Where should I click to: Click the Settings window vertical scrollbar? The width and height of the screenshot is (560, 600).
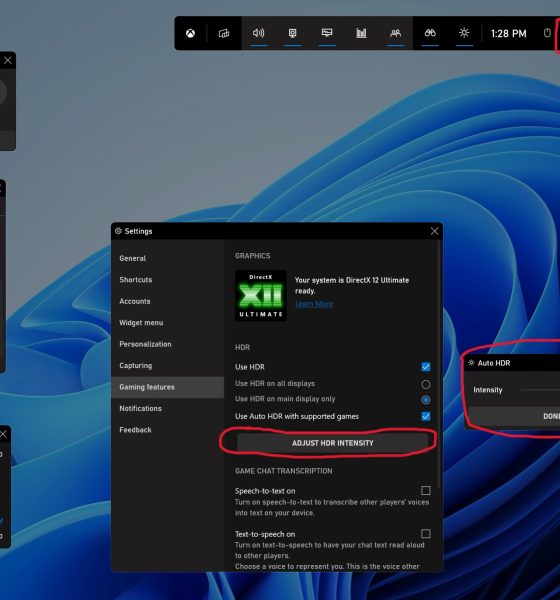pyautogui.click(x=439, y=364)
